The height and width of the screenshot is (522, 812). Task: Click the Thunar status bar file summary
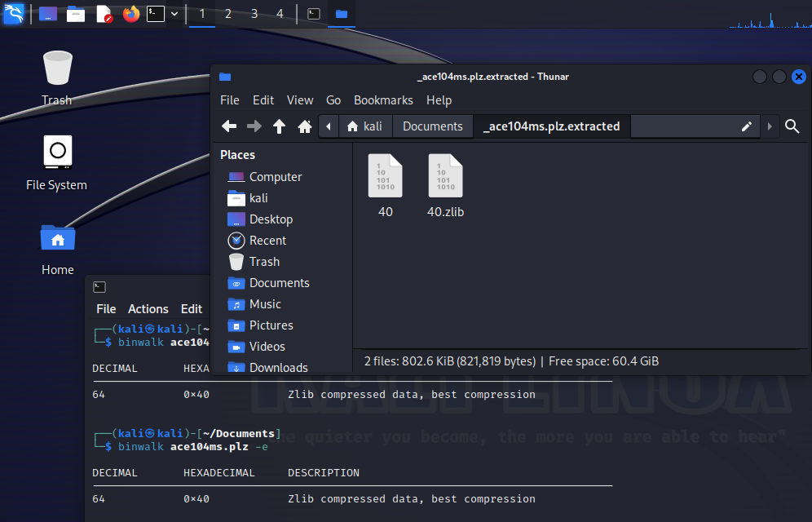click(x=511, y=361)
